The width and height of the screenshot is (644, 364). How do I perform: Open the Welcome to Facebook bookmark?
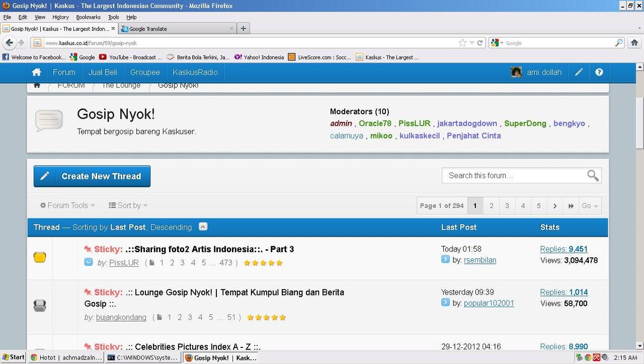tap(34, 57)
